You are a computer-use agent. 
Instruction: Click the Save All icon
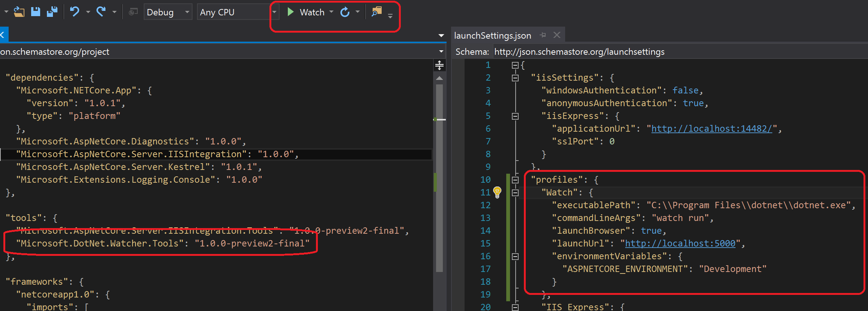pyautogui.click(x=52, y=12)
